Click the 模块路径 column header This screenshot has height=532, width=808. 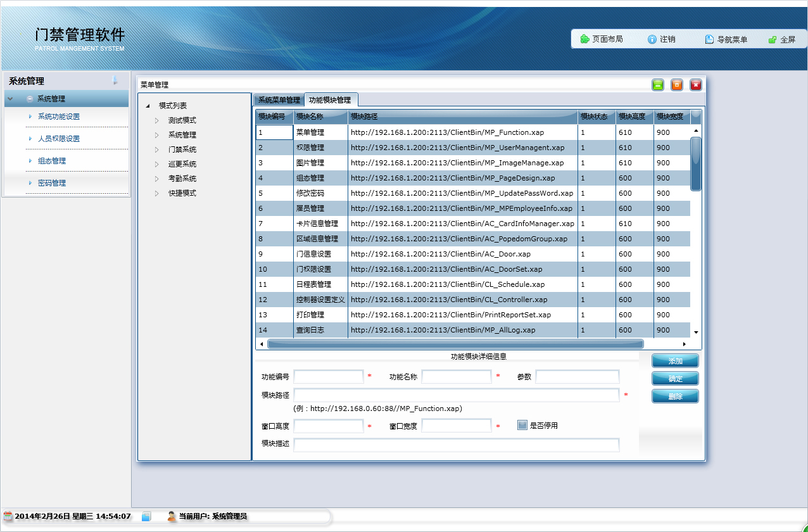pos(463,117)
